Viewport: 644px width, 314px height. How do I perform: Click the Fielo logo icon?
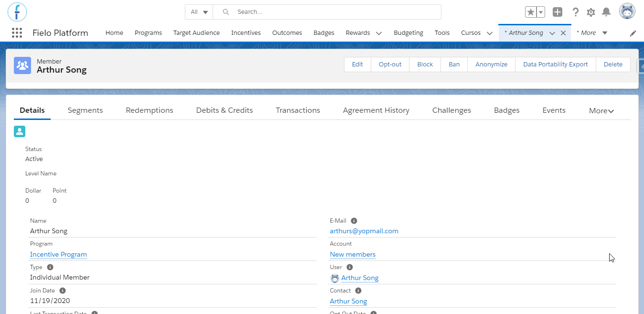tap(17, 11)
